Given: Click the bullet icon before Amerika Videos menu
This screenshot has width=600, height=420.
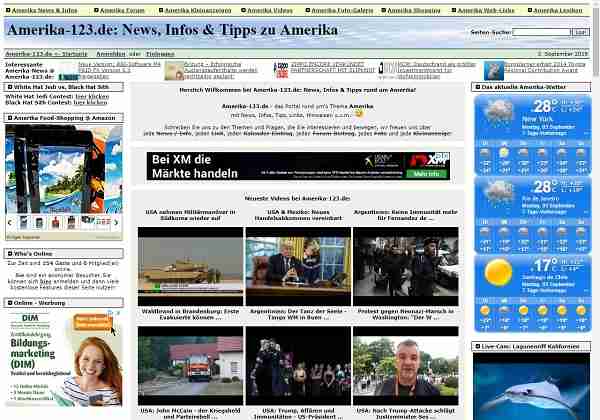Looking at the screenshot, I should pyautogui.click(x=243, y=10).
